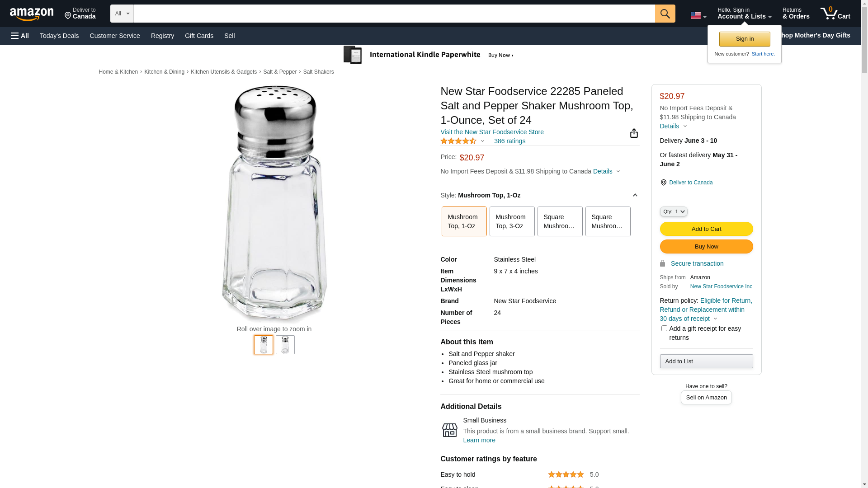Open Today's Deals in navigation bar
Viewport: 868px width, 488px height.
point(59,36)
